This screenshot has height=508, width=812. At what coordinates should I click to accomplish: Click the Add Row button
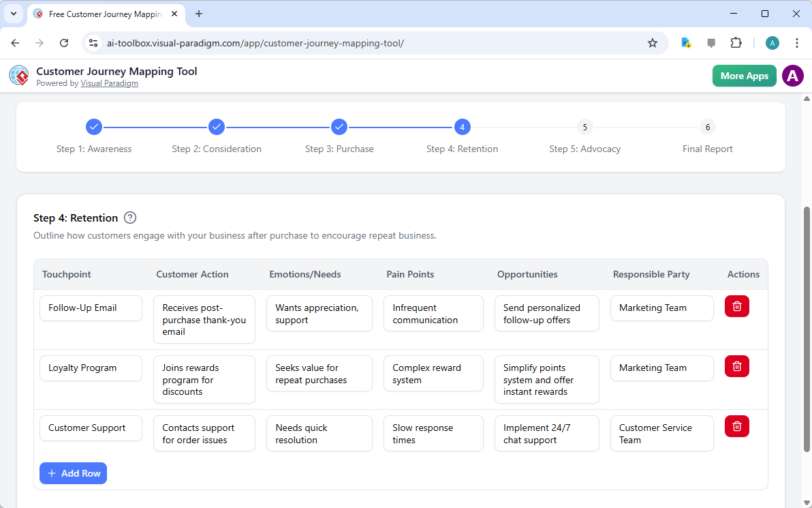click(73, 473)
